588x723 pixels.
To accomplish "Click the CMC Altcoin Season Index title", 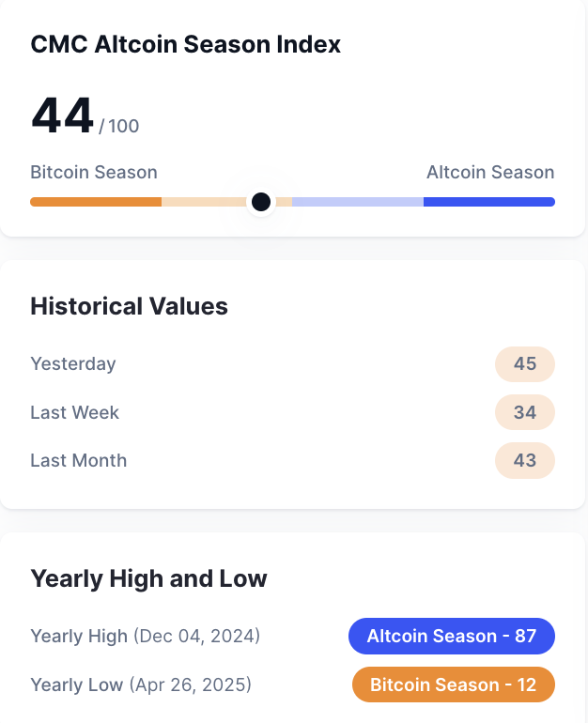I will click(x=185, y=45).
